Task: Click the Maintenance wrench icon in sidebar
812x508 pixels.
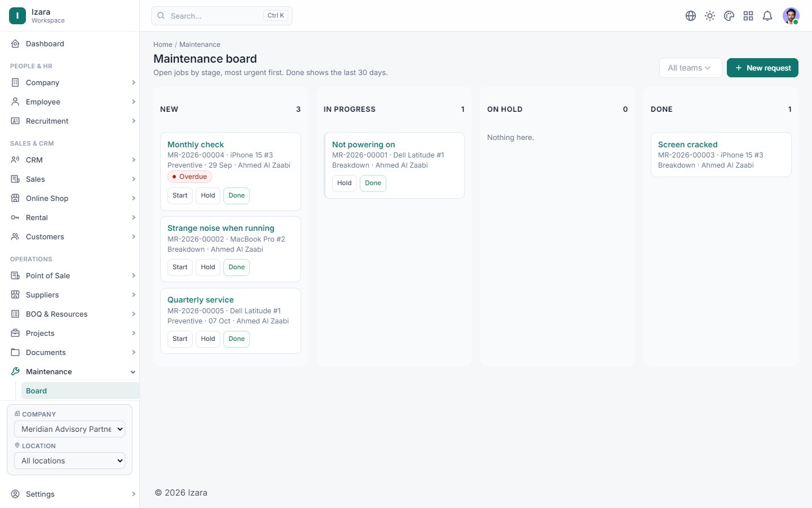Action: coord(15,371)
